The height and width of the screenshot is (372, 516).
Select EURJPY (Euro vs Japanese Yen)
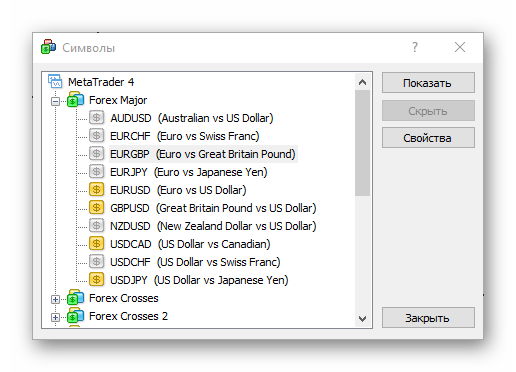pos(189,172)
